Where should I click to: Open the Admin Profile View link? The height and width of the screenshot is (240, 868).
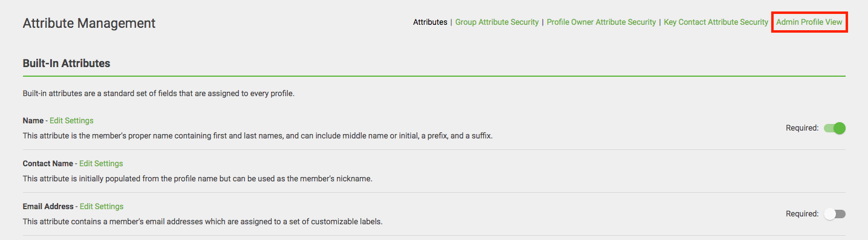[x=809, y=22]
